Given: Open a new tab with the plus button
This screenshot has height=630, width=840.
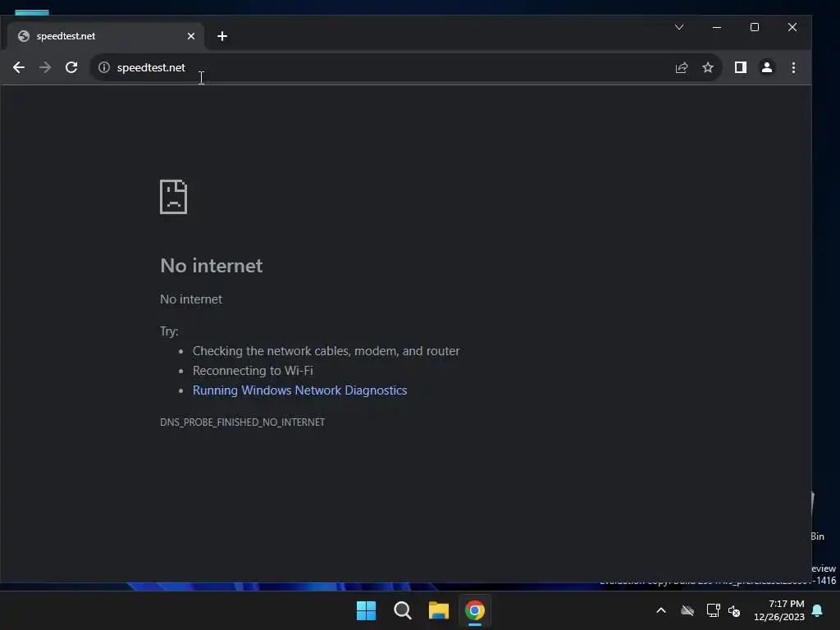Looking at the screenshot, I should (x=222, y=36).
